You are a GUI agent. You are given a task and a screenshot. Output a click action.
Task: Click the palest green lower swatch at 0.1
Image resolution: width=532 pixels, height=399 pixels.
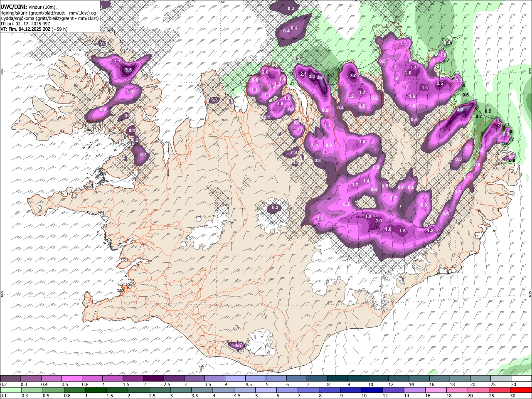coord(11,390)
